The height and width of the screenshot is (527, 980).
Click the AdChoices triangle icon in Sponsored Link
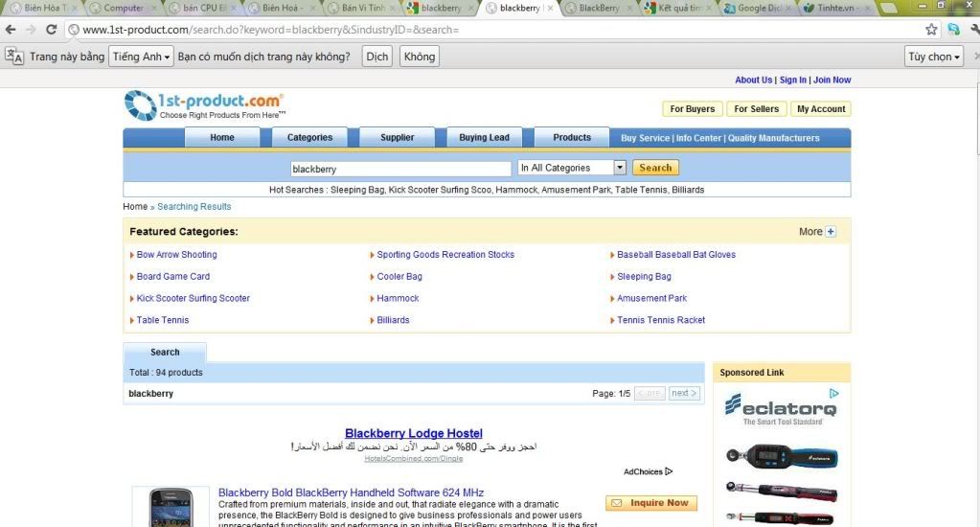point(834,393)
